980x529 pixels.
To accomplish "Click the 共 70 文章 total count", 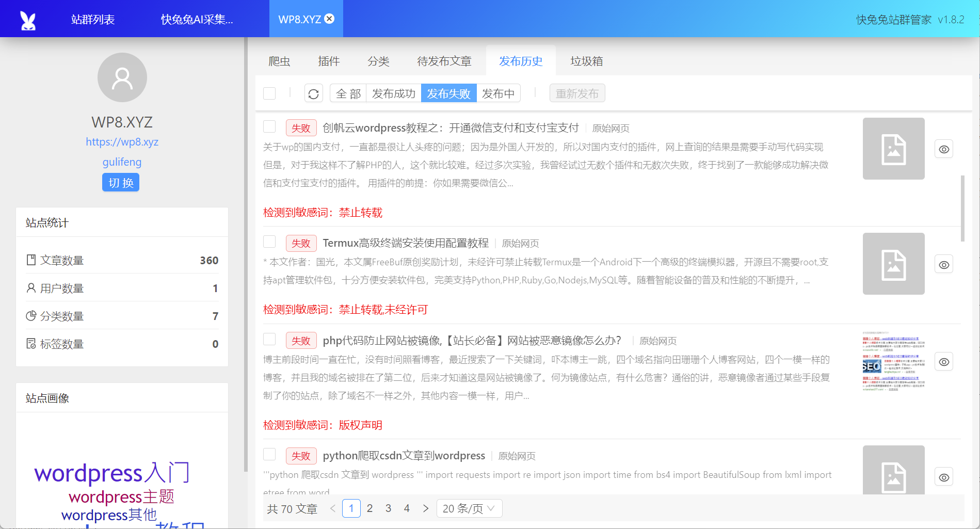I will [292, 509].
